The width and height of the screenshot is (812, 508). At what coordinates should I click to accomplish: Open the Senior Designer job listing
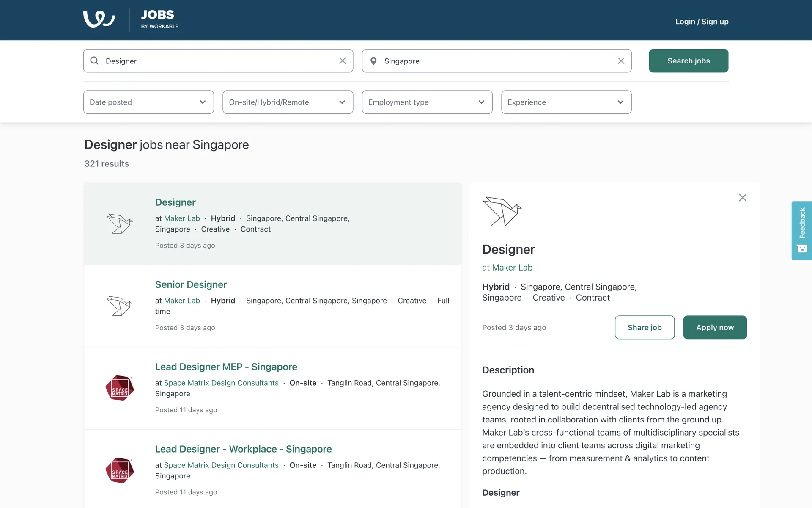[191, 284]
